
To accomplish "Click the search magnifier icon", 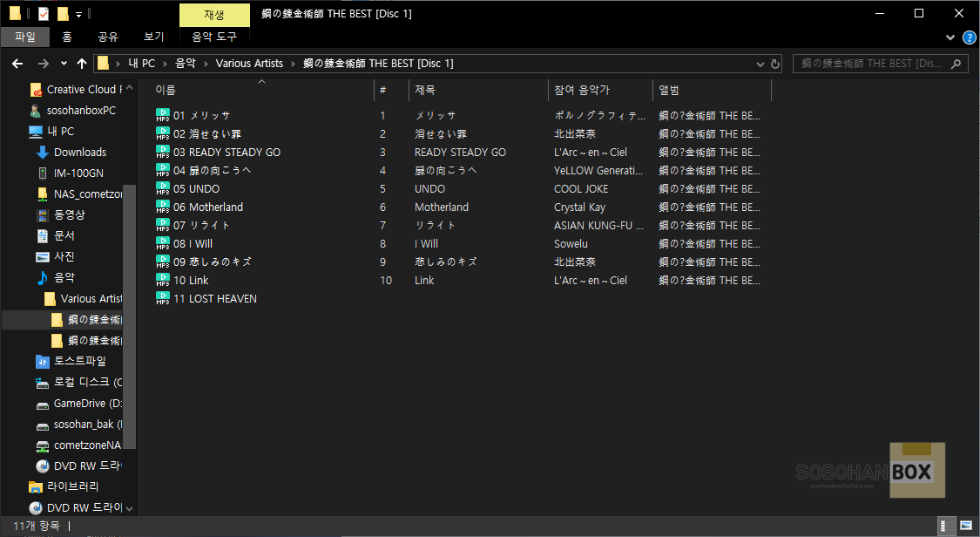I will pyautogui.click(x=956, y=63).
